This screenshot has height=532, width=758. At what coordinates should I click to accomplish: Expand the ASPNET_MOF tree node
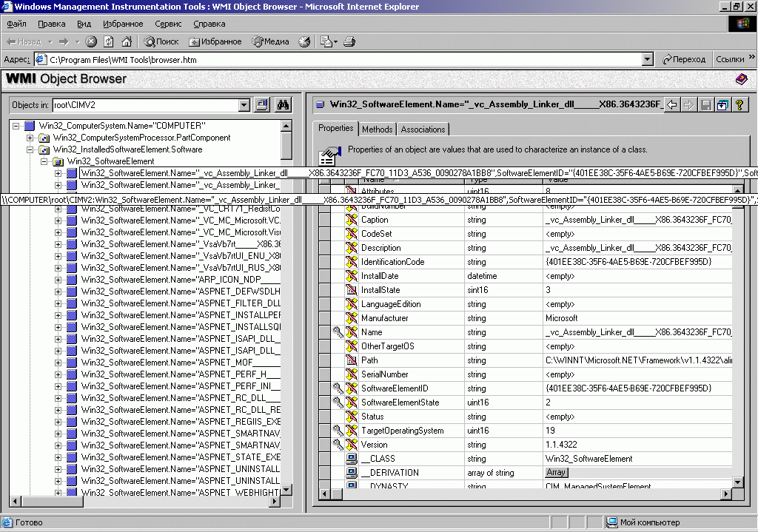(x=58, y=363)
